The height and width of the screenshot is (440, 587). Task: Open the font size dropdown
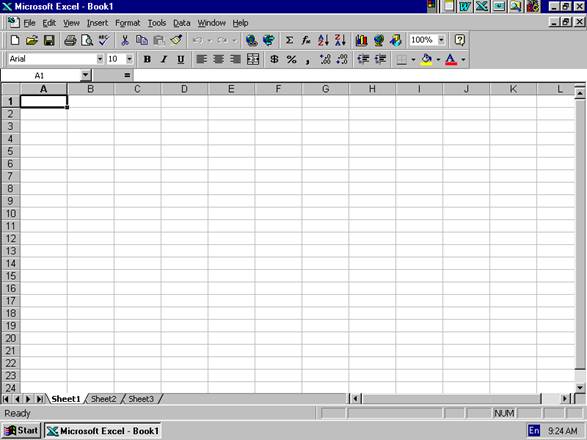tap(130, 59)
